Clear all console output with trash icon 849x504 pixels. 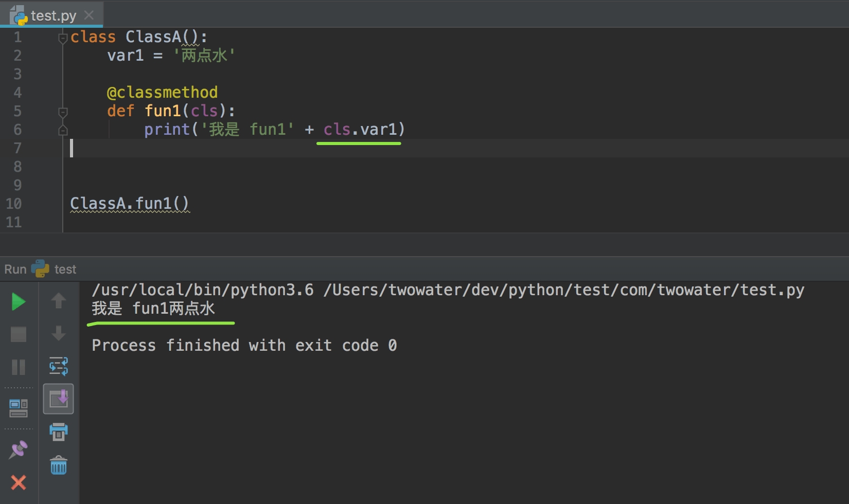tap(59, 465)
